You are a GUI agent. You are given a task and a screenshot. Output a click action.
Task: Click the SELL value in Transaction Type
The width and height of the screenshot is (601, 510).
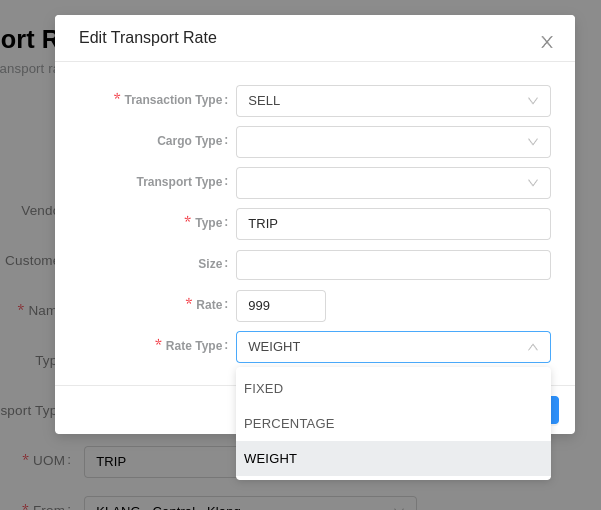point(264,101)
